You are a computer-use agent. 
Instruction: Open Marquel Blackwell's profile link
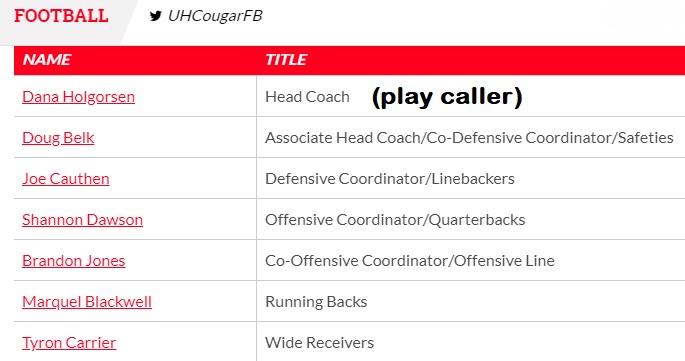[87, 302]
